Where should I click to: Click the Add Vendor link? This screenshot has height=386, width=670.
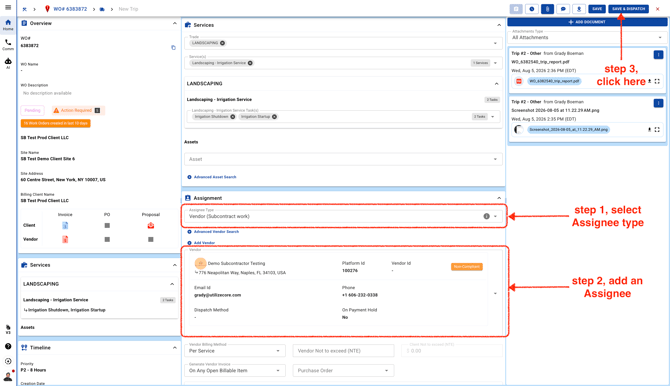pyautogui.click(x=201, y=243)
